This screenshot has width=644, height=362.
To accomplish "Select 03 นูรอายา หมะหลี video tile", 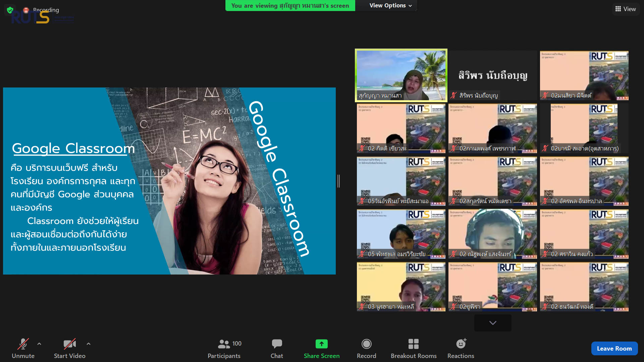I will pos(401,287).
